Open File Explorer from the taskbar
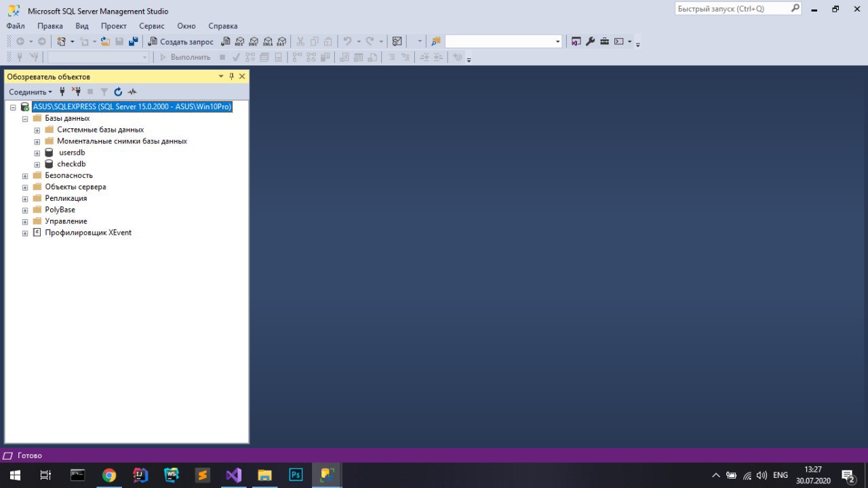 pos(264,475)
